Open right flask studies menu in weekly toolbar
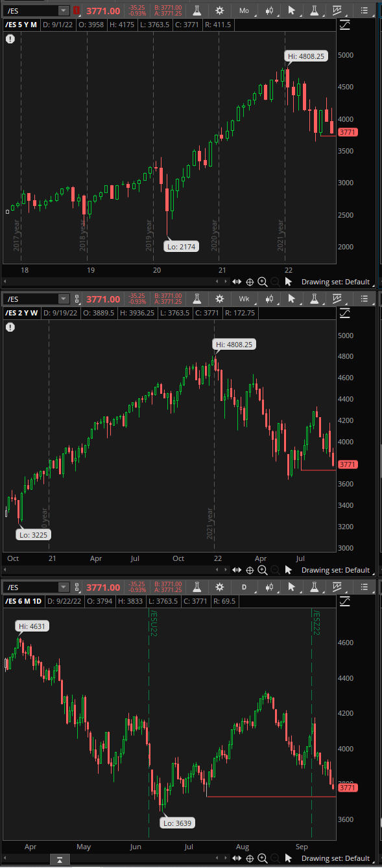The width and height of the screenshot is (382, 868). click(x=315, y=299)
